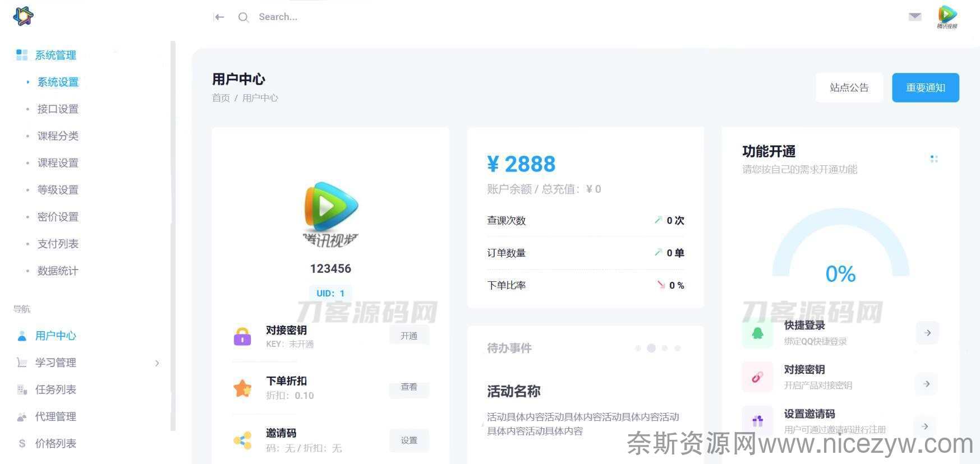Click the 价格列表 dollar icon
The width and height of the screenshot is (980, 464).
(x=22, y=443)
